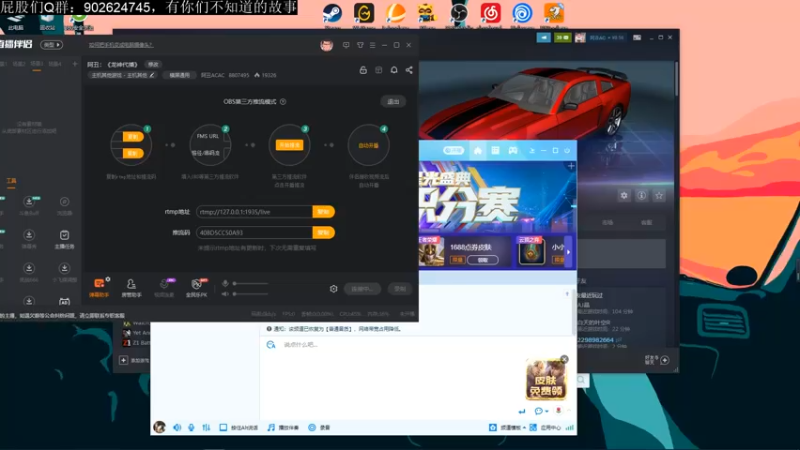Open Steam friends chat plus icon
Screen dimensions: 800x450
664,360
